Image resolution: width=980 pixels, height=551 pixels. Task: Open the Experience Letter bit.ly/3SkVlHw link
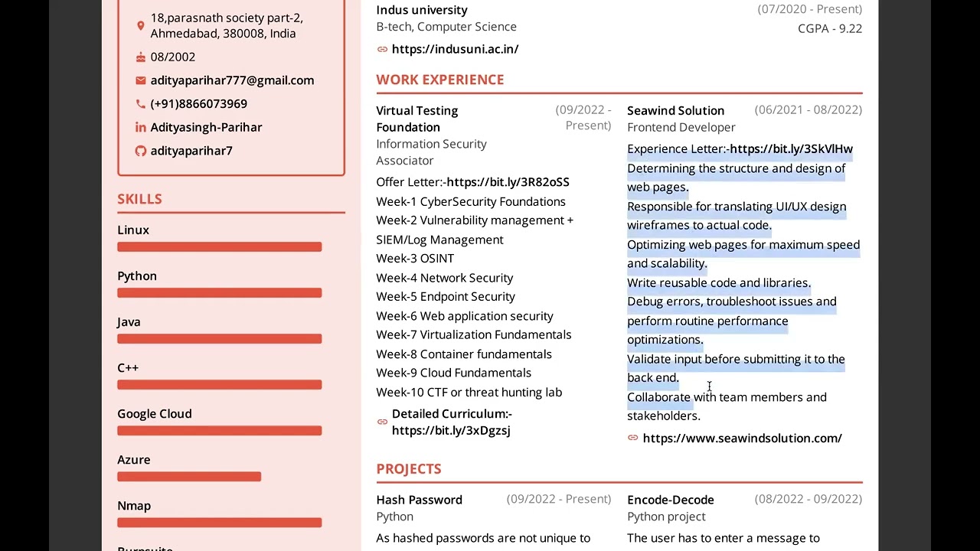791,149
